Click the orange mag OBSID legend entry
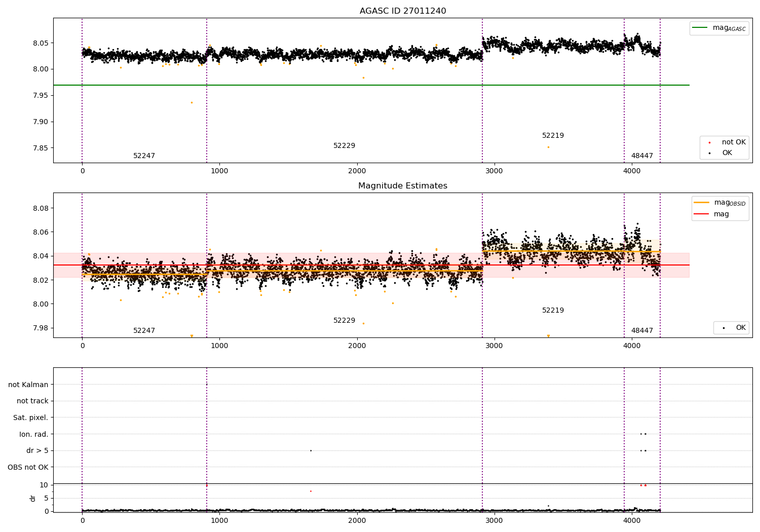 coord(720,203)
